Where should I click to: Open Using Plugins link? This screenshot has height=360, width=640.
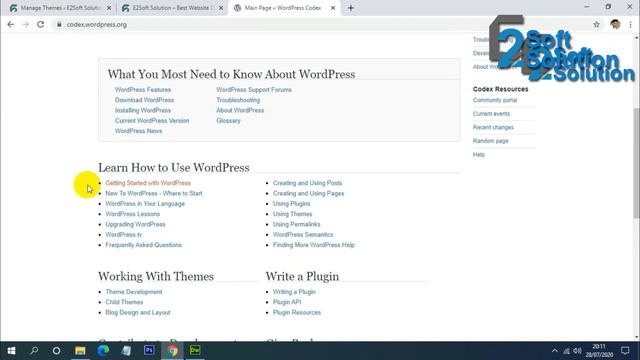click(291, 204)
